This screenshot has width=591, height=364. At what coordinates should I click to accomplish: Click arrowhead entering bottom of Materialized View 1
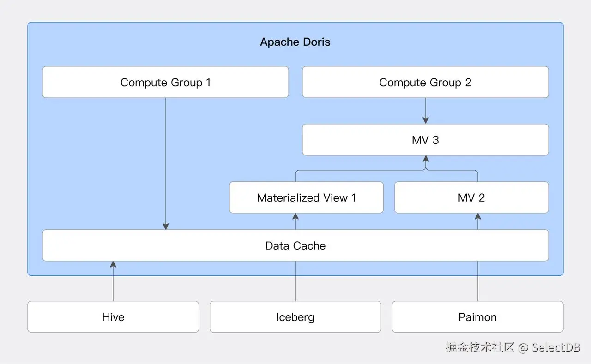pyautogui.click(x=295, y=216)
